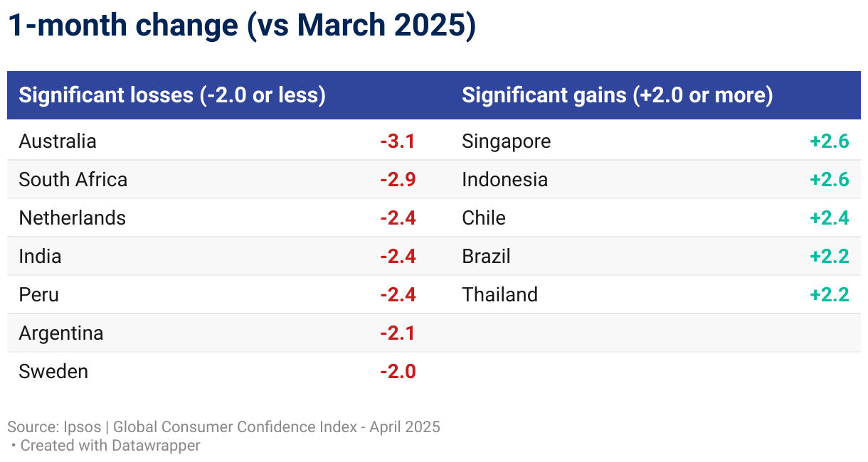
Task: Select the Australia row label
Action: (58, 141)
